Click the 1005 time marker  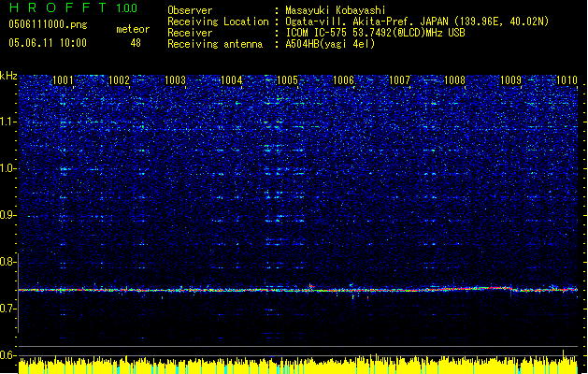[x=287, y=80]
